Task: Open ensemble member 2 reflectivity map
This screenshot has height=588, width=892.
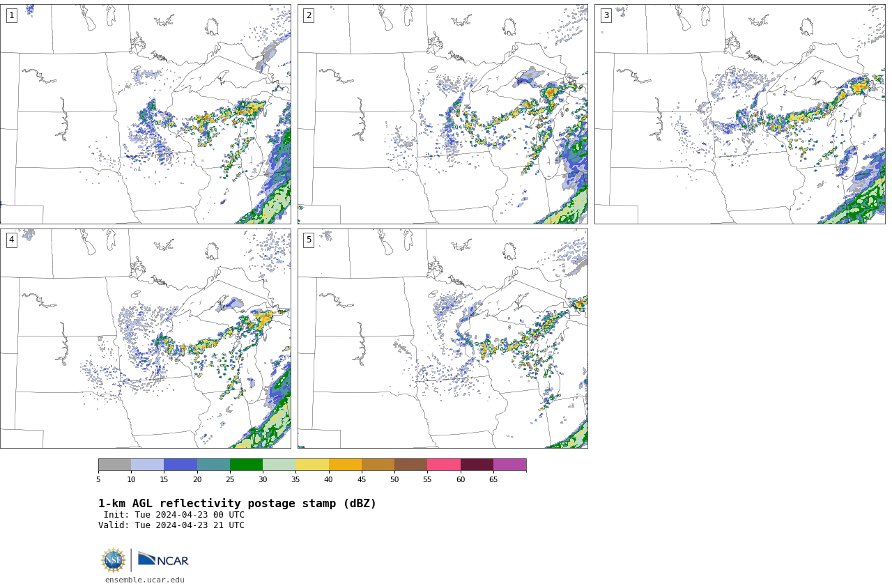Action: click(443, 114)
